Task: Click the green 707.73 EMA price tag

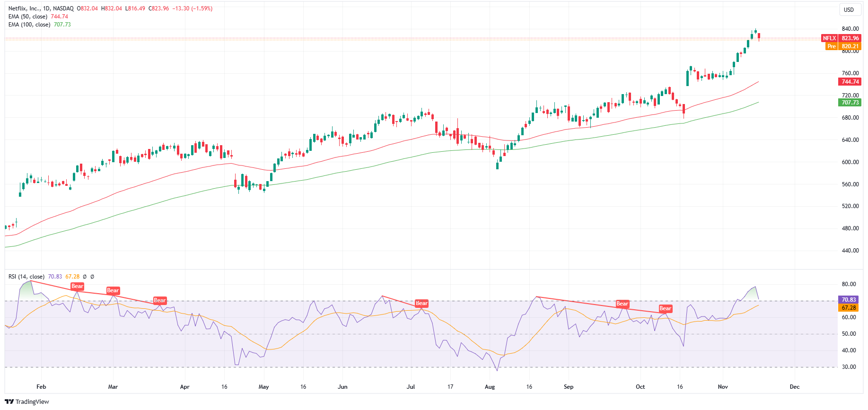Action: coord(850,103)
